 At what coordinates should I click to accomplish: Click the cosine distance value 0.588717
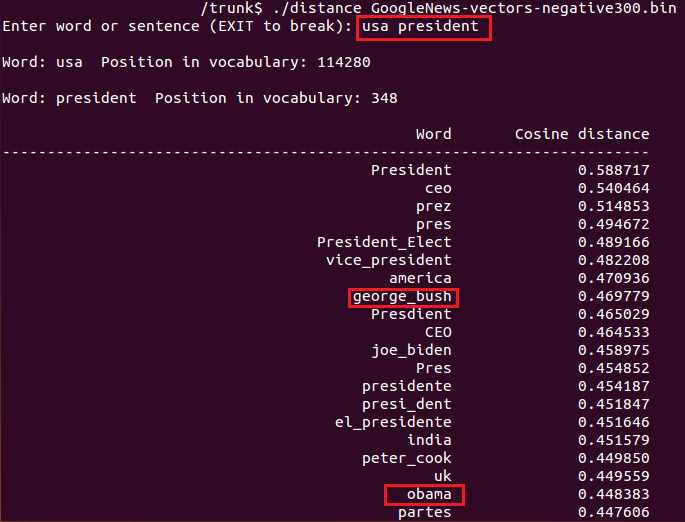pos(613,170)
